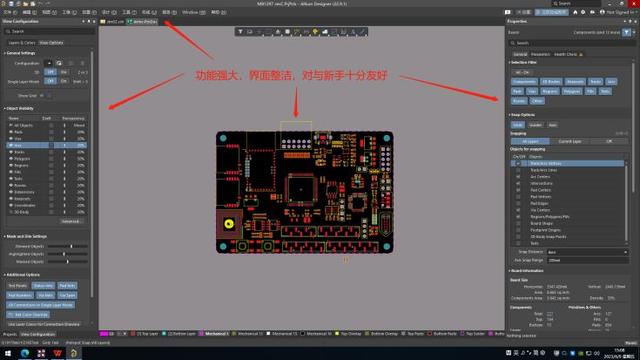The image size is (640, 360).
Task: Open the Parameters tab in Properties
Action: [540, 54]
